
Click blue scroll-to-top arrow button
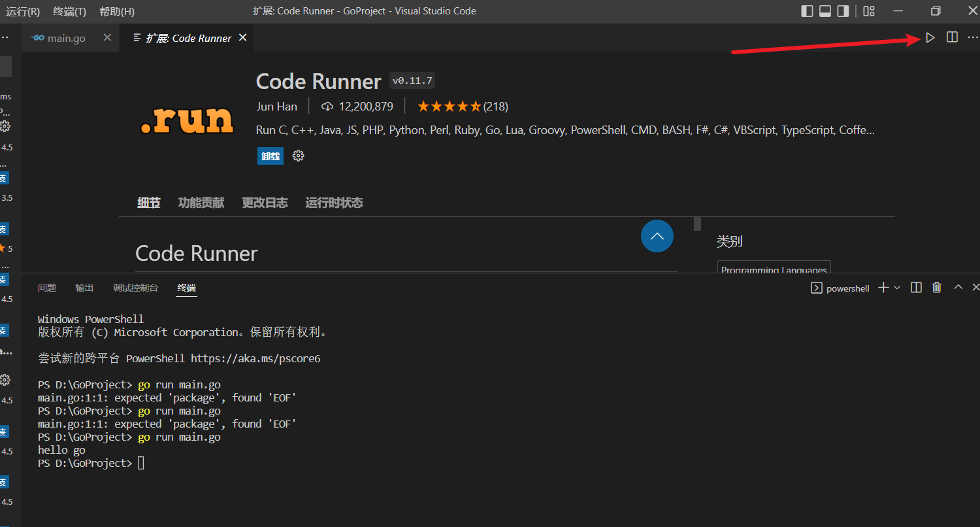pos(657,236)
